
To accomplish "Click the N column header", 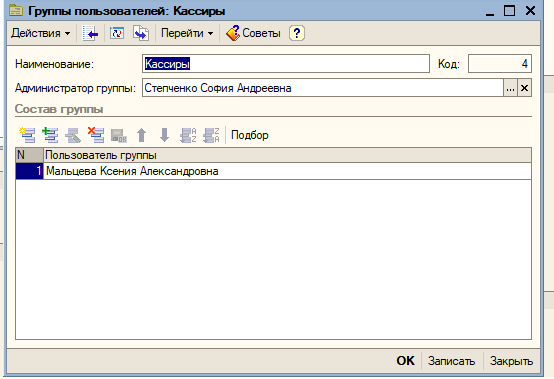I will 29,155.
